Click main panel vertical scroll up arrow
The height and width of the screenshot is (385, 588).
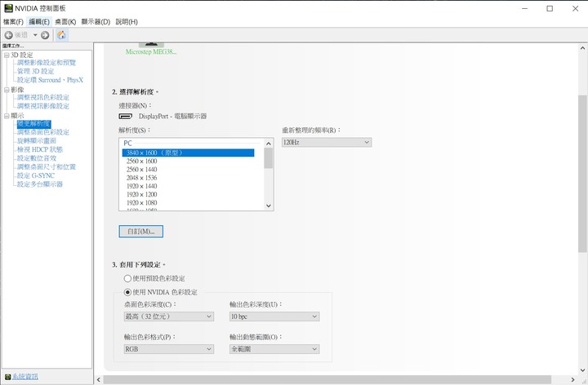(582, 48)
